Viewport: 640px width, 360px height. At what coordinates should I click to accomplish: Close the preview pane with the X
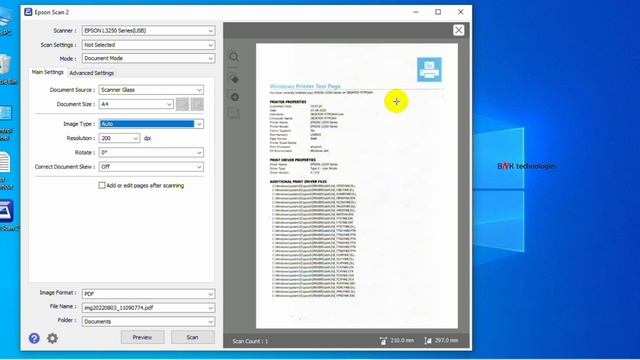[x=458, y=30]
